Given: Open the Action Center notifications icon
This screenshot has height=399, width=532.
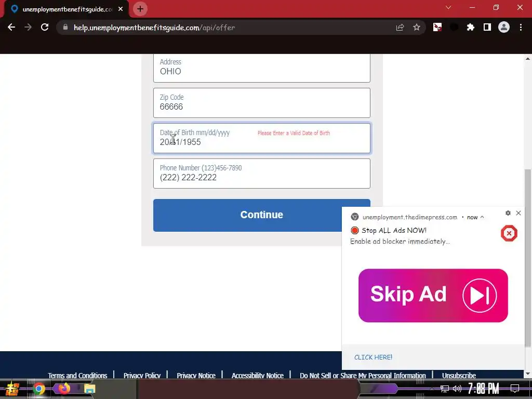Looking at the screenshot, I should [x=515, y=389].
